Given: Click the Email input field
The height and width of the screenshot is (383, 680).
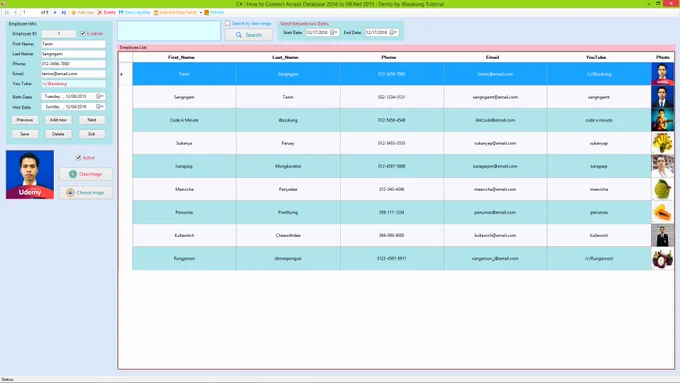Looking at the screenshot, I should click(73, 74).
